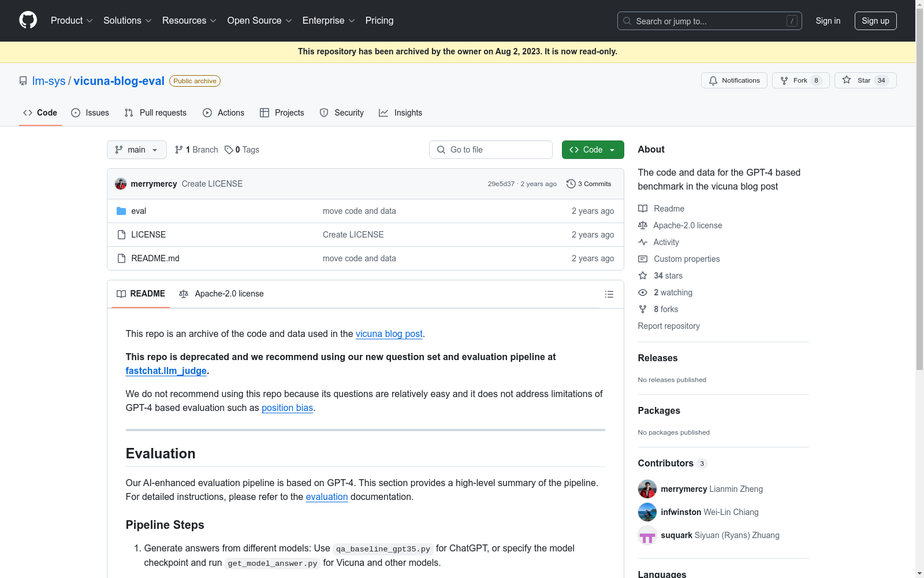
Task: Click the Sign in link
Action: pos(828,21)
